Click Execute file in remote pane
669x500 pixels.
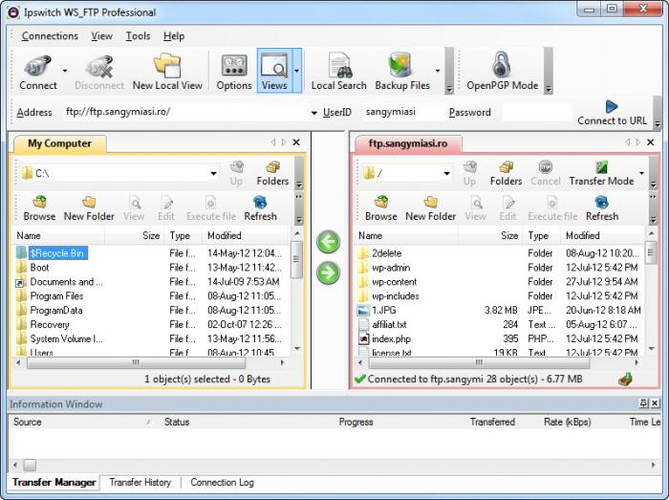coord(552,209)
